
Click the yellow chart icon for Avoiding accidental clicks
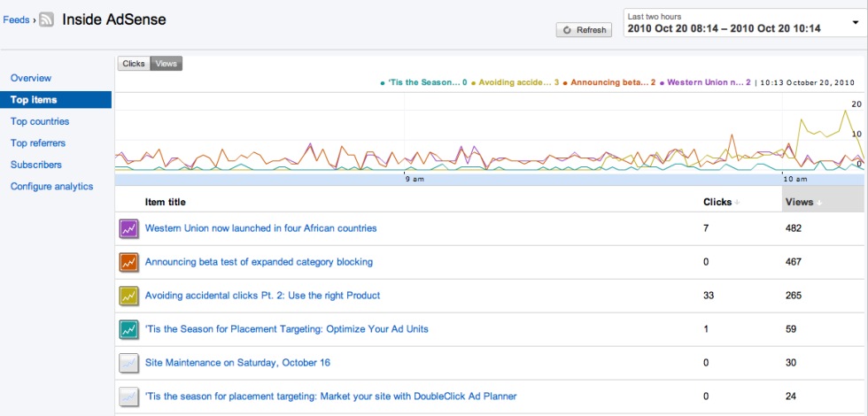[x=129, y=296]
